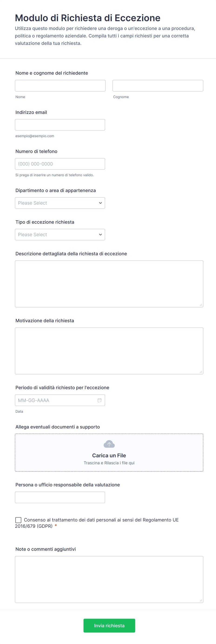Click the Motivazione text area resize handle
216x644 pixels.
pos(201,372)
